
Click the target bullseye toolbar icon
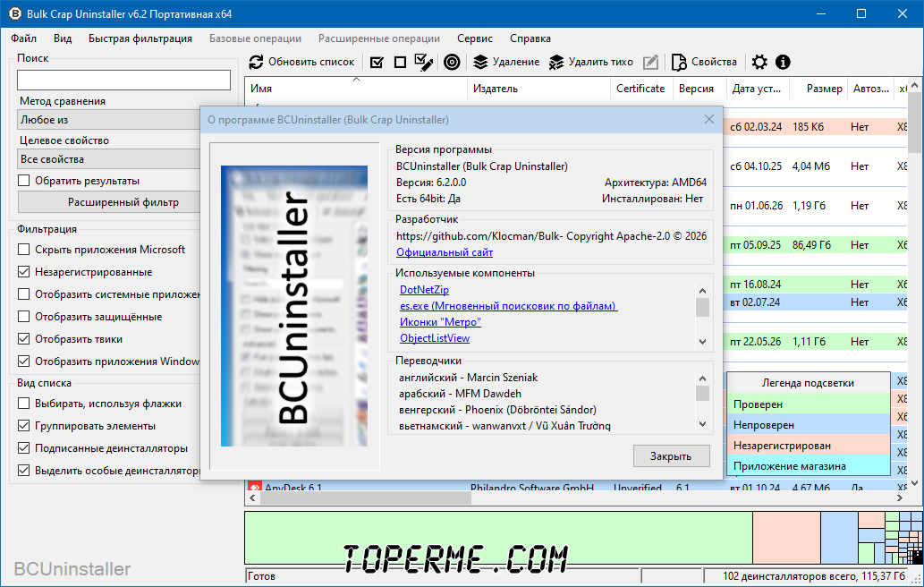(452, 62)
